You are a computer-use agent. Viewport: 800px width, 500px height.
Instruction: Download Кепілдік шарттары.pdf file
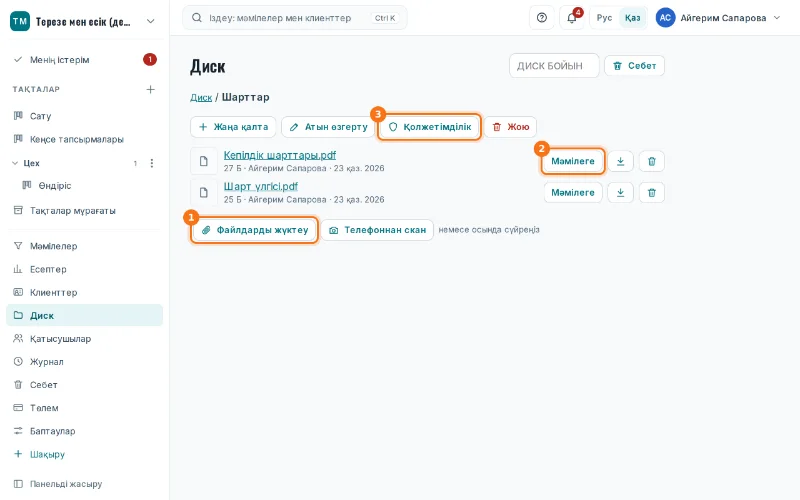coord(620,161)
